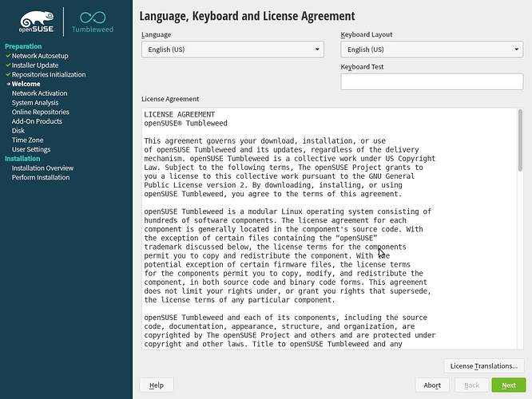
Task: Open the License Translations dialog
Action: [x=483, y=366]
